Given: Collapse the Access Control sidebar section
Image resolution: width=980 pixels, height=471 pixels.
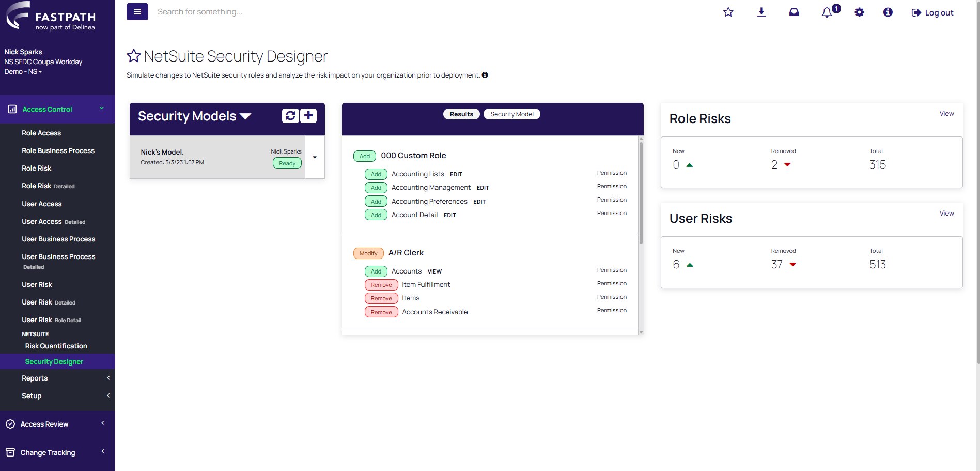Looking at the screenshot, I should pos(57,109).
